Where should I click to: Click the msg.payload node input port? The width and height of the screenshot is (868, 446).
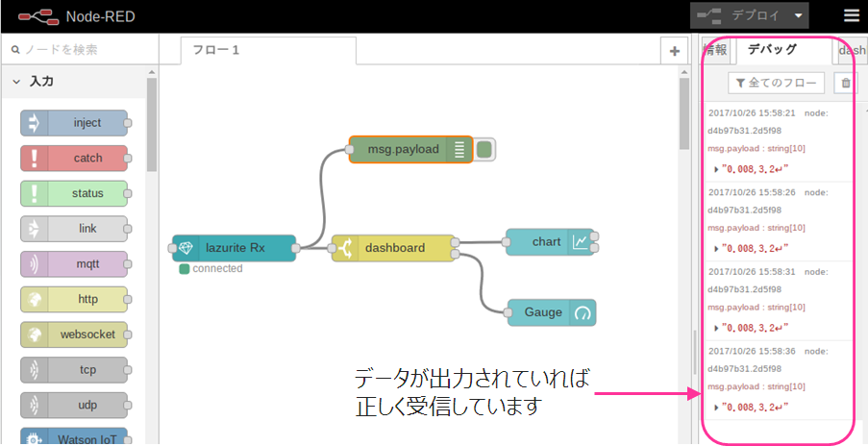click(349, 149)
